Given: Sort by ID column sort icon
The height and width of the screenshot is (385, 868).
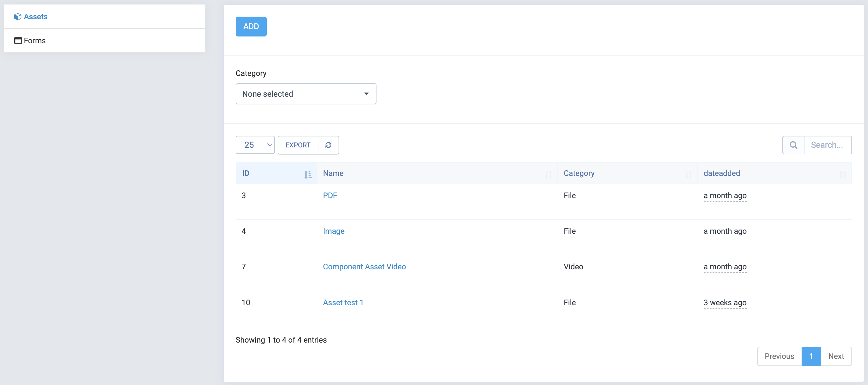Looking at the screenshot, I should 308,175.
